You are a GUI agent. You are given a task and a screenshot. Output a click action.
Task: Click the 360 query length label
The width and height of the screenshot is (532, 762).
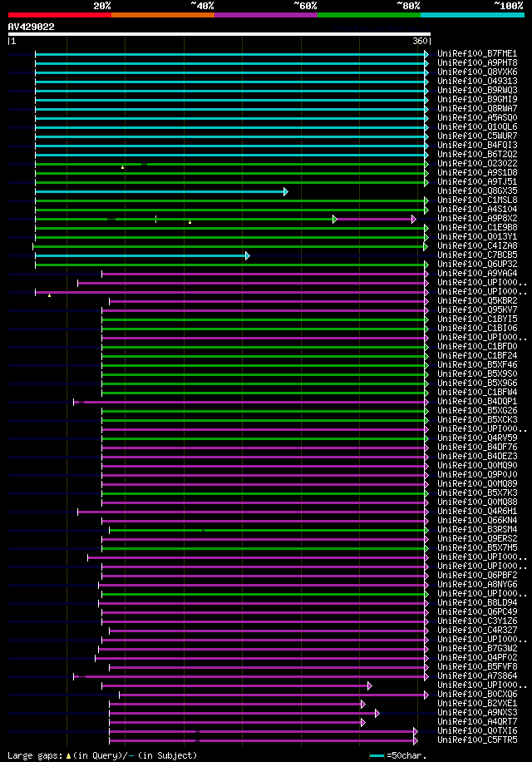point(420,42)
